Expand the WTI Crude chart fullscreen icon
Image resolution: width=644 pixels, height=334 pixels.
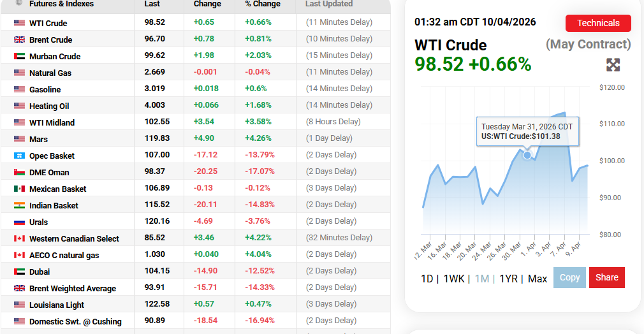[613, 65]
